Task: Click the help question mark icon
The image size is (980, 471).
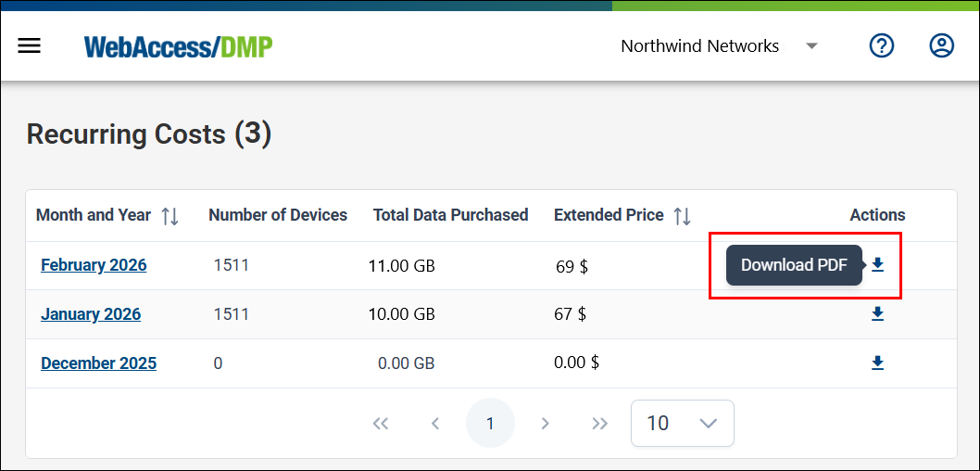Action: coord(882,45)
